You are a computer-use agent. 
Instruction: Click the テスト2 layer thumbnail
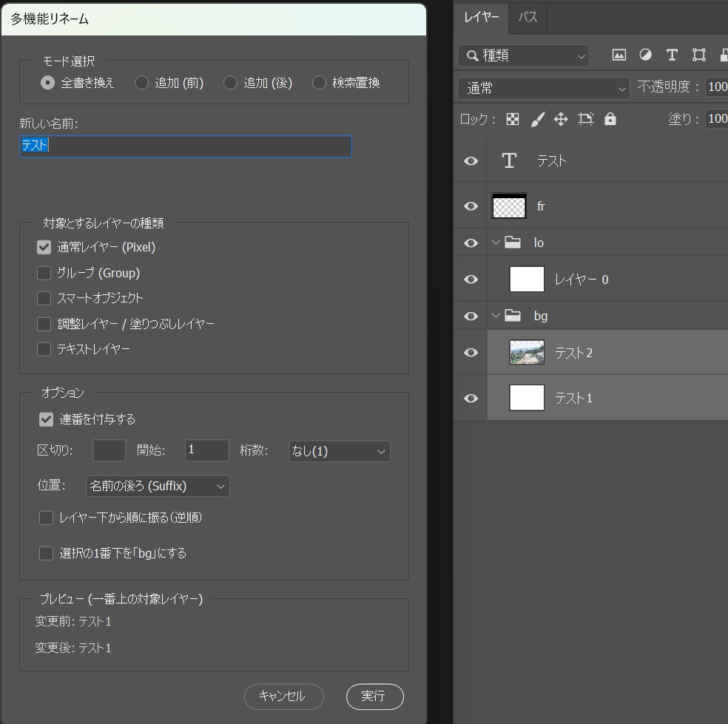[527, 353]
